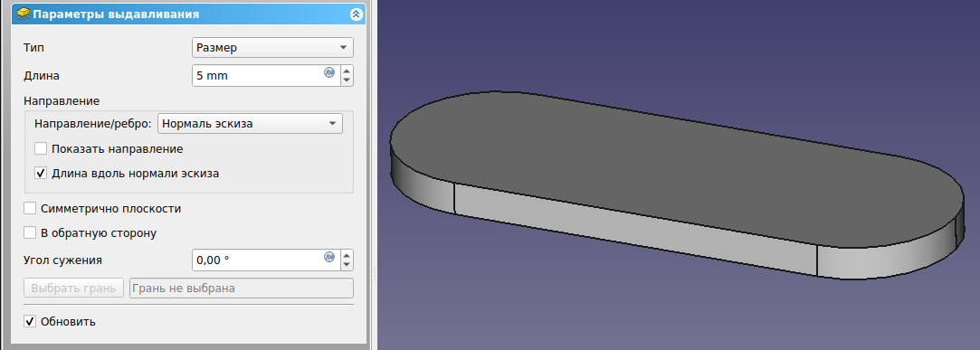Enable Симметрично плоскости checkbox
This screenshot has height=350, width=980.
29,208
